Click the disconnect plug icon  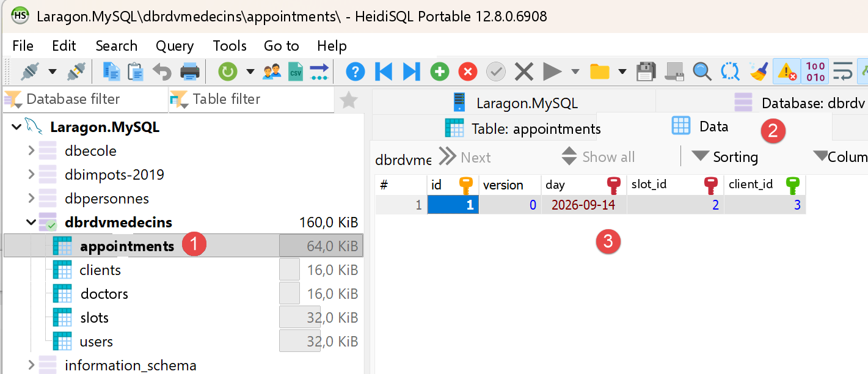click(x=76, y=71)
